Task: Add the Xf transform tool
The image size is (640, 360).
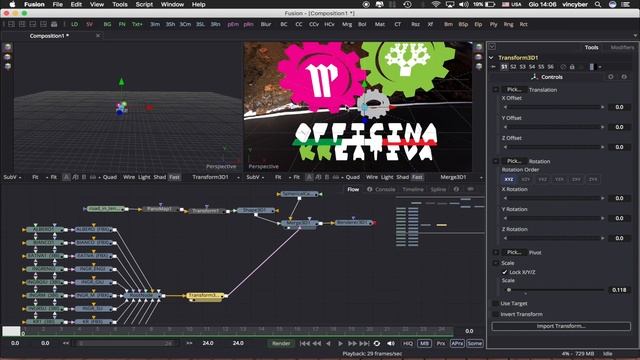Action: point(430,24)
